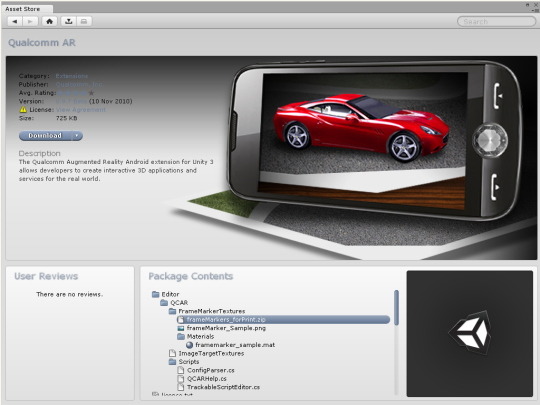
Task: Click the QCAR folder icon
Action: click(164, 303)
